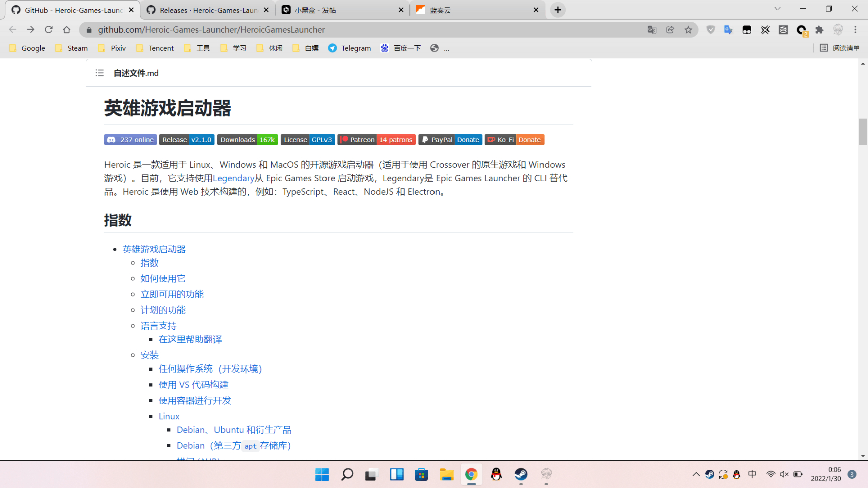Open the Google bookmark folder
Screen dimensions: 868x488
[x=27, y=48]
